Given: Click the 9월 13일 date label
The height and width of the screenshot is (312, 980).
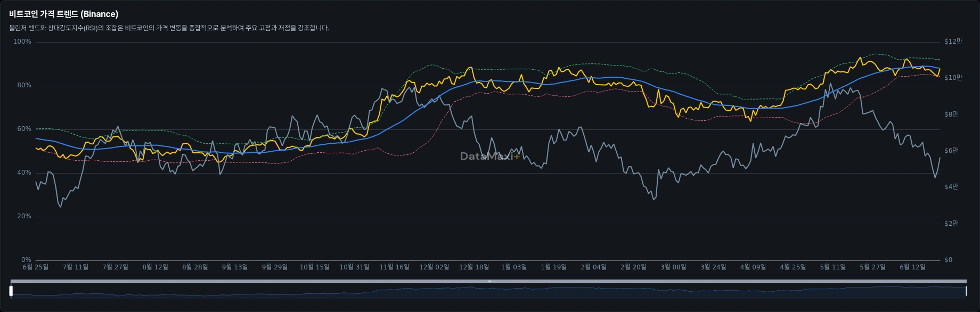Looking at the screenshot, I should 235,267.
